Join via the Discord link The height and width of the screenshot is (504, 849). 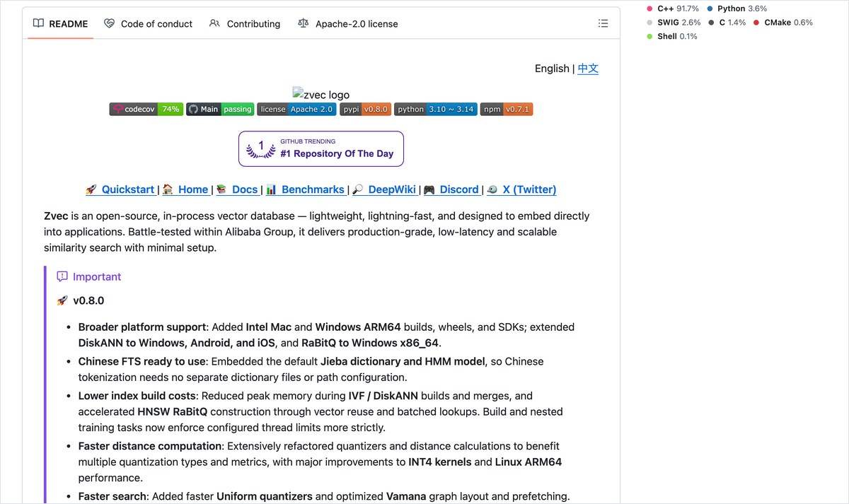pyautogui.click(x=451, y=189)
